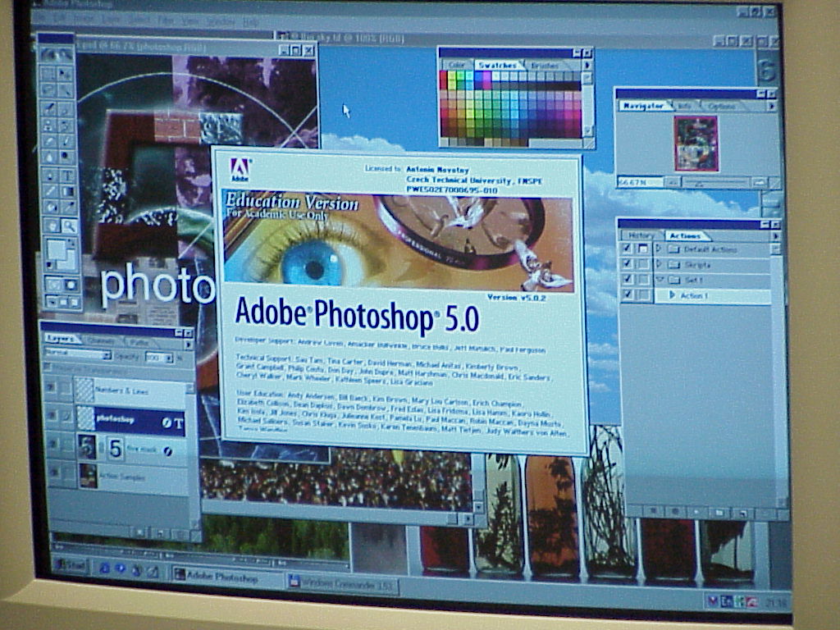Image resolution: width=840 pixels, height=630 pixels.
Task: Toggle dialog box for Default Actions
Action: coord(643,248)
